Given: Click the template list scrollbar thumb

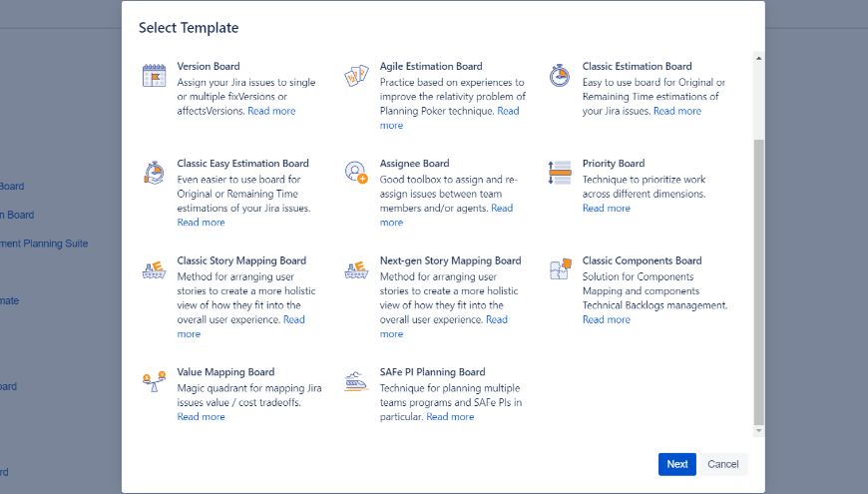Looking at the screenshot, I should 758,282.
